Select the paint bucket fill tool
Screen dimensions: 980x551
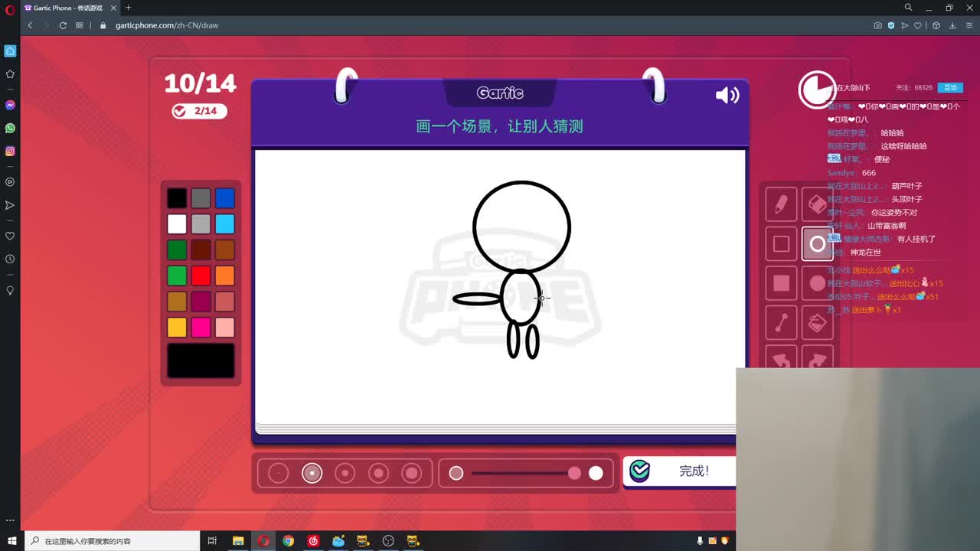(817, 322)
